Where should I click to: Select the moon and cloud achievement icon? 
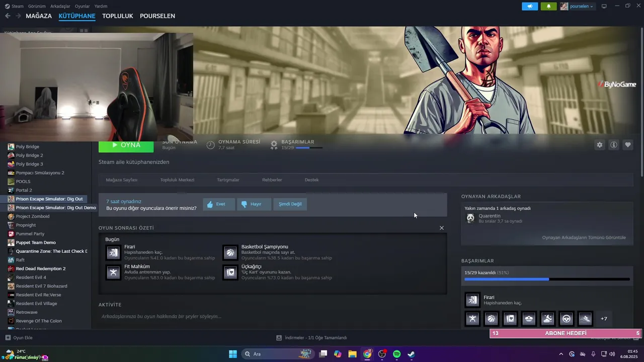547,319
